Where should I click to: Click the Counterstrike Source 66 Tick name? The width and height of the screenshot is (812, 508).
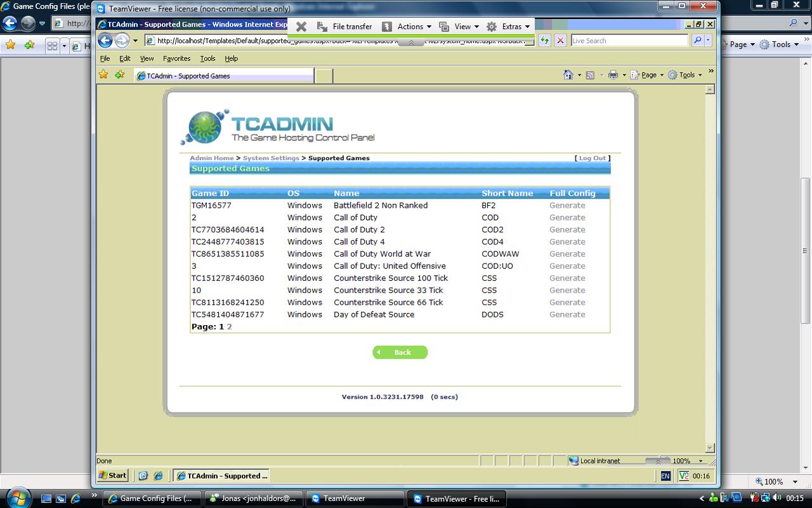pyautogui.click(x=388, y=302)
